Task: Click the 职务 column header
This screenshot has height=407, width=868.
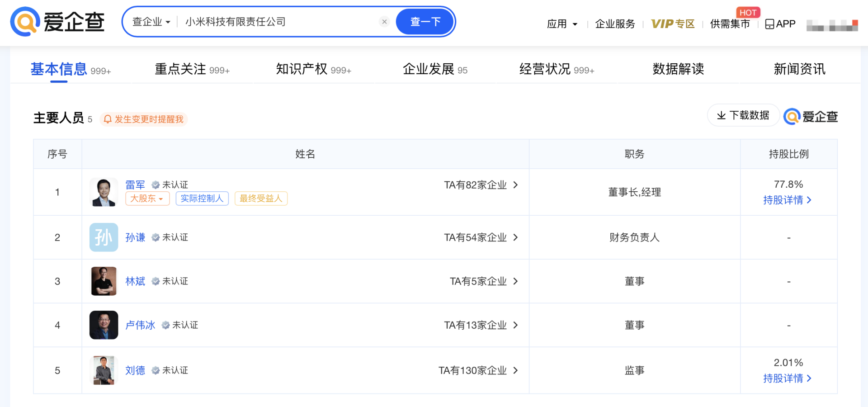Action: tap(634, 154)
